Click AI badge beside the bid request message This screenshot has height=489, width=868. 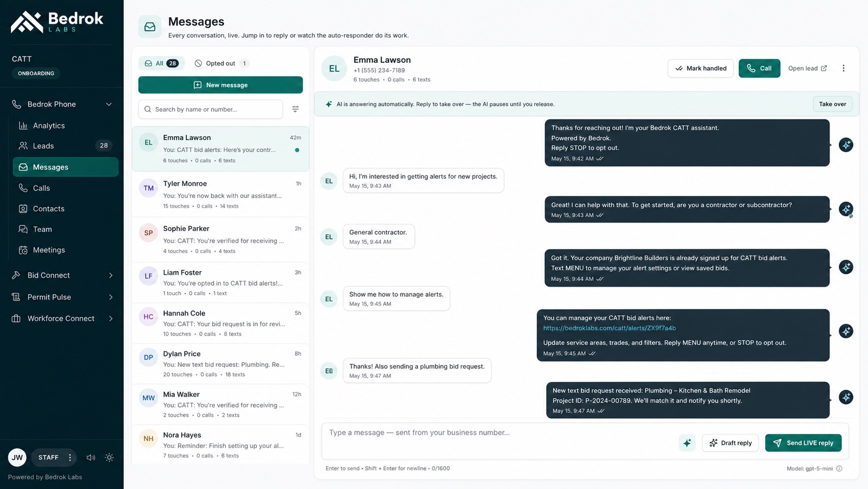point(846,398)
